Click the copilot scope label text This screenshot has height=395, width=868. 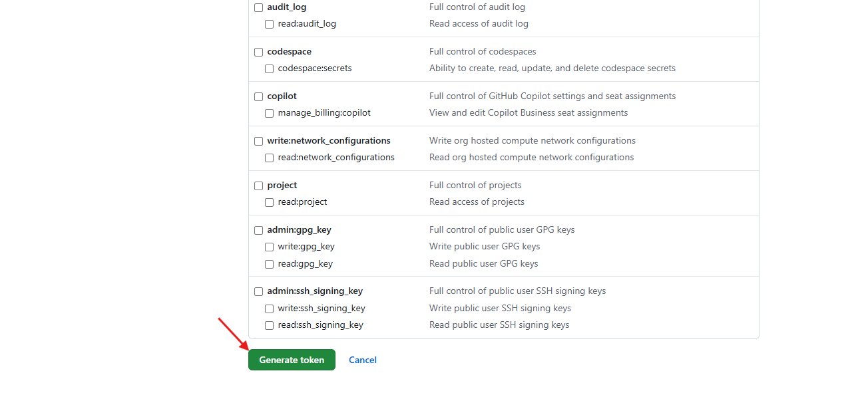coord(282,96)
